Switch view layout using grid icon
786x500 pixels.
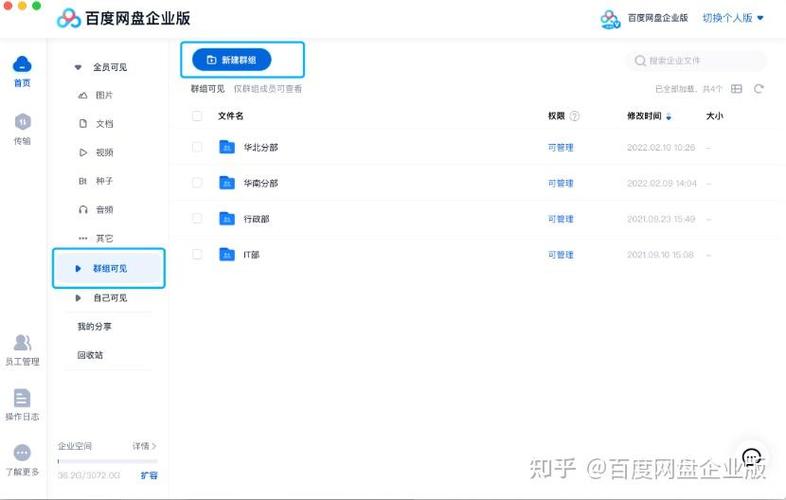[x=736, y=89]
